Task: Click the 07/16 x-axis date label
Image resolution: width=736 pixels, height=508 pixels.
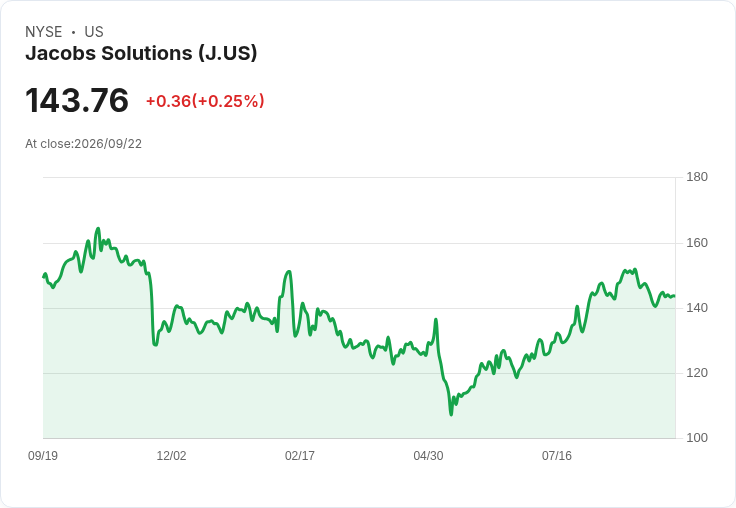Action: (x=557, y=455)
